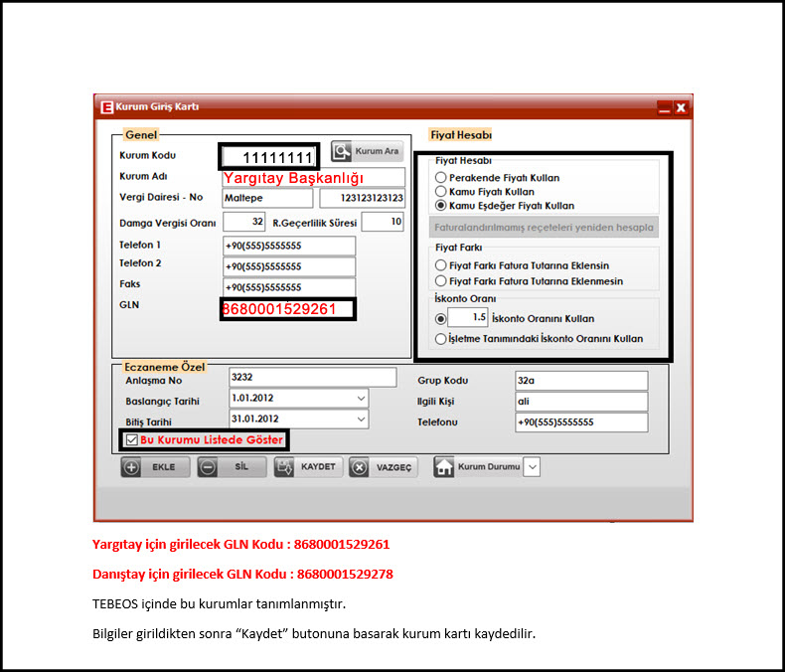Select İşletme Tanımındaki İskonto Oranını Kullan
Viewport: 785px width, 672px height.
coord(441,339)
